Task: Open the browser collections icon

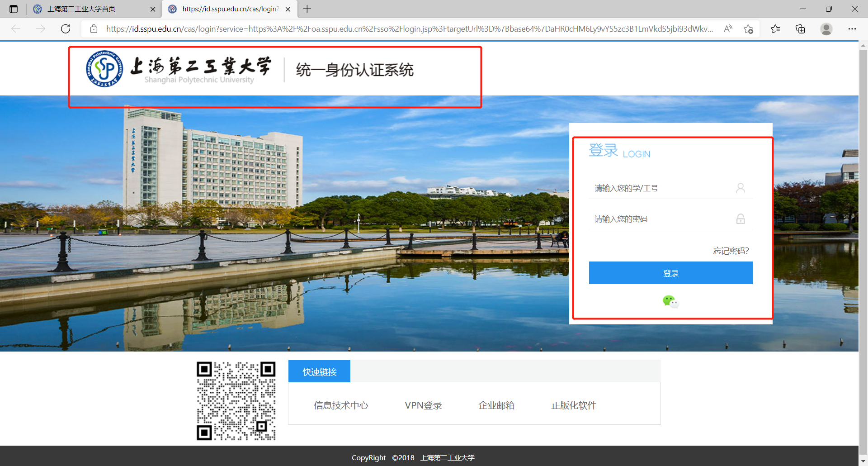Action: tap(800, 29)
